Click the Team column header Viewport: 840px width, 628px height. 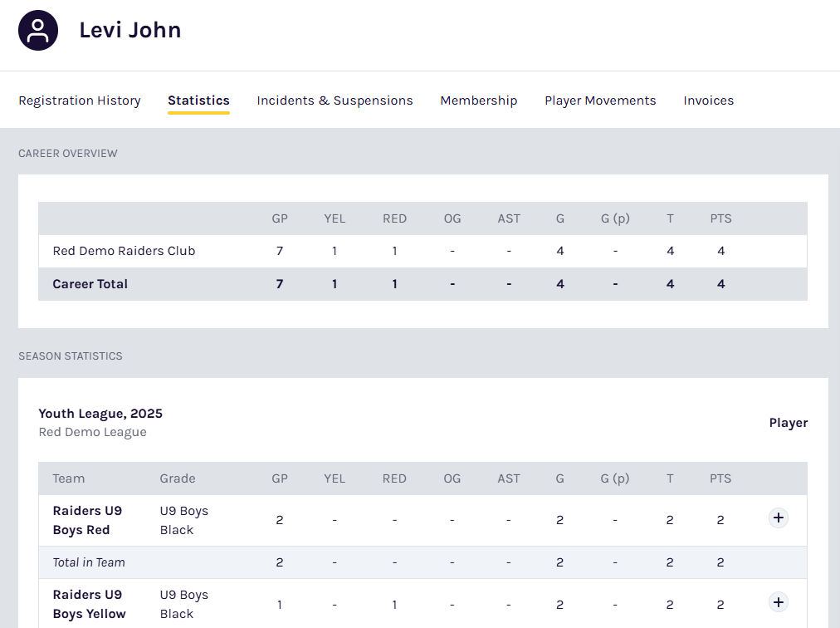pyautogui.click(x=69, y=478)
